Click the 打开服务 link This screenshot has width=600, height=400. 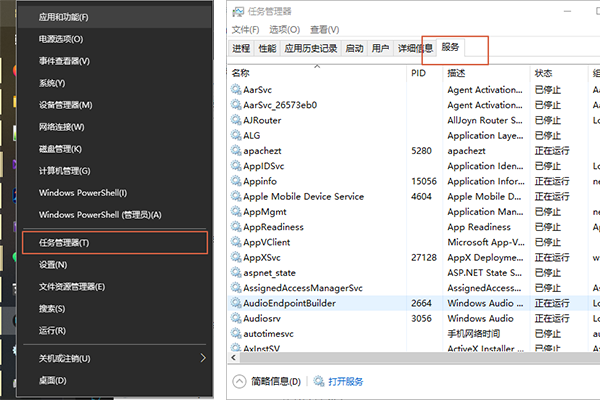tap(347, 381)
